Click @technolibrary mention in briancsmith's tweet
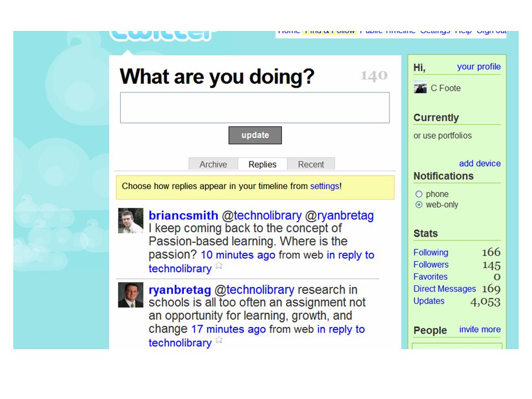 coord(262,216)
